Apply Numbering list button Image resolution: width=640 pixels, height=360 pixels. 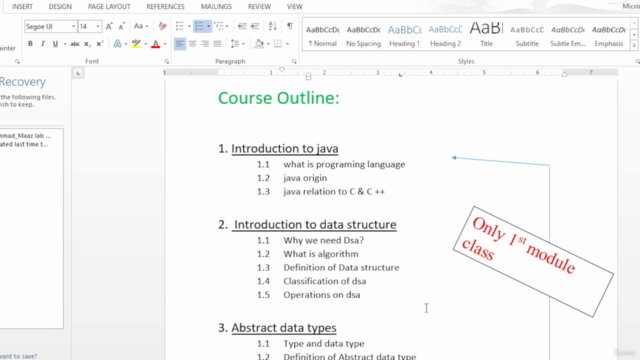(199, 26)
